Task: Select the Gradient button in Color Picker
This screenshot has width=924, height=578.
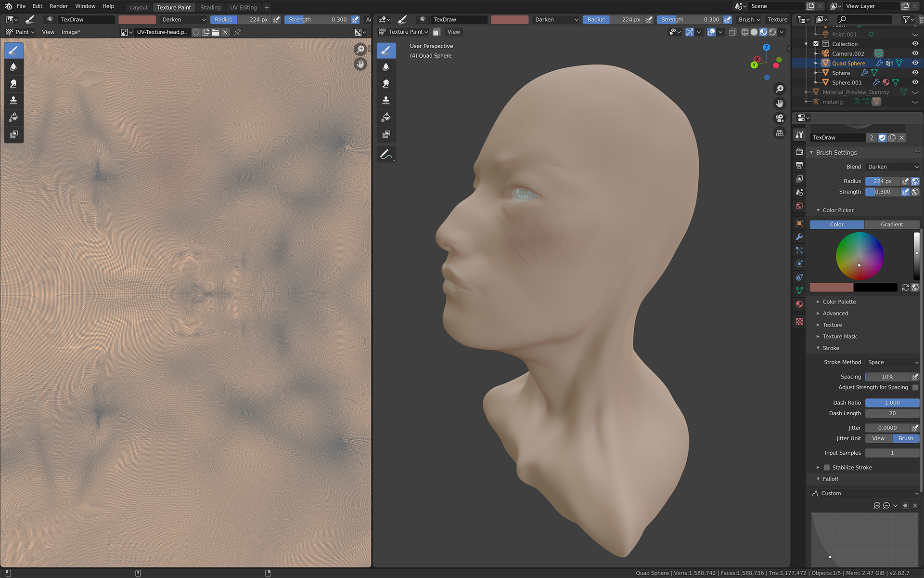Action: [891, 224]
